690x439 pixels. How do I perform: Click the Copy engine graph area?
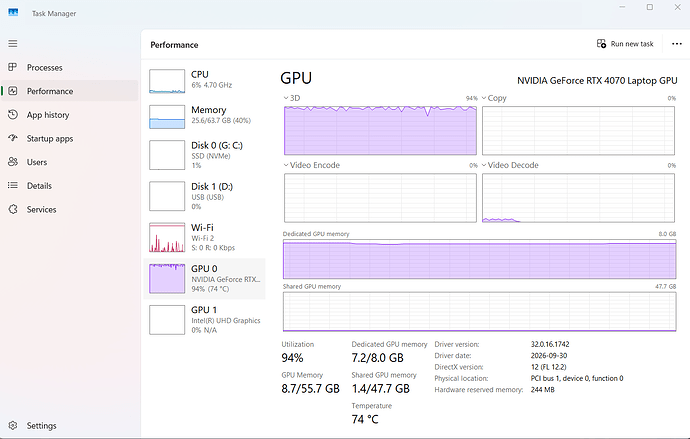(x=578, y=130)
